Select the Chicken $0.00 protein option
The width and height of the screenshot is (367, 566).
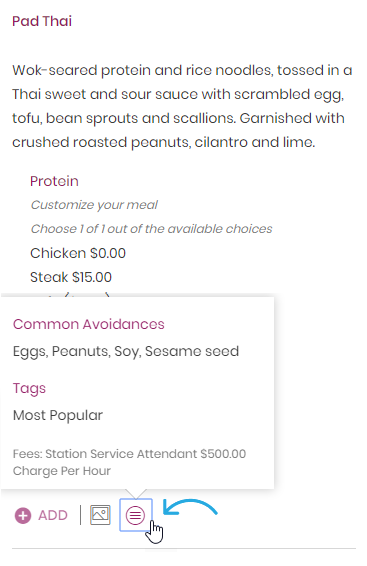pyautogui.click(x=78, y=253)
